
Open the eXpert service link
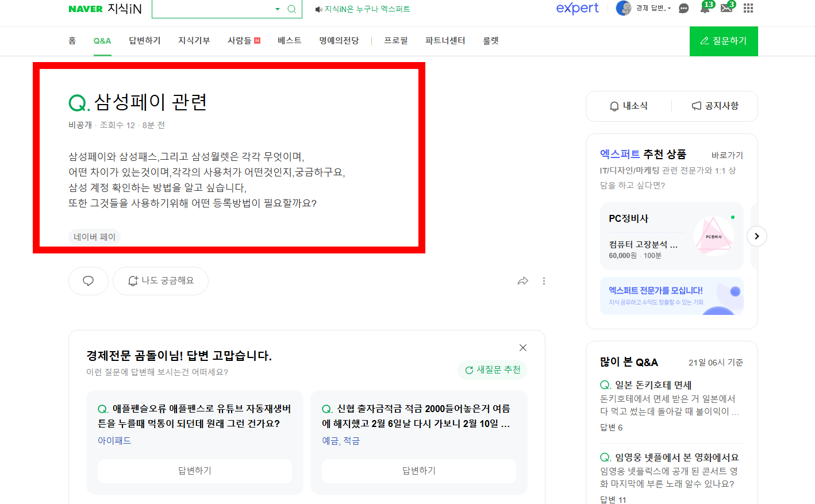pos(577,8)
